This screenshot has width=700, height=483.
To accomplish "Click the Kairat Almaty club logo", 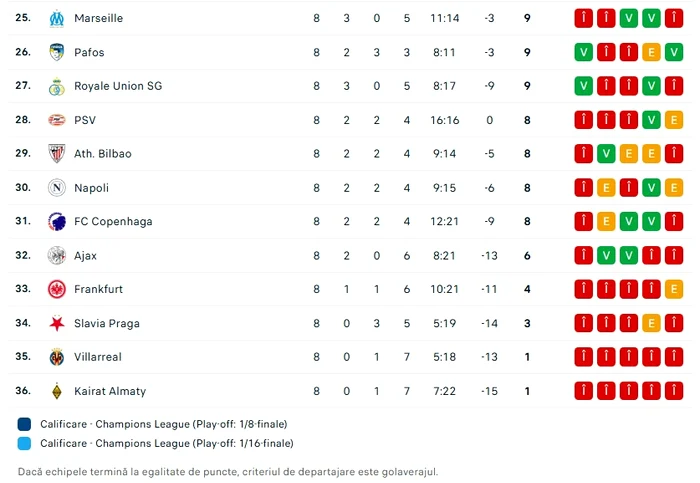I will (57, 391).
